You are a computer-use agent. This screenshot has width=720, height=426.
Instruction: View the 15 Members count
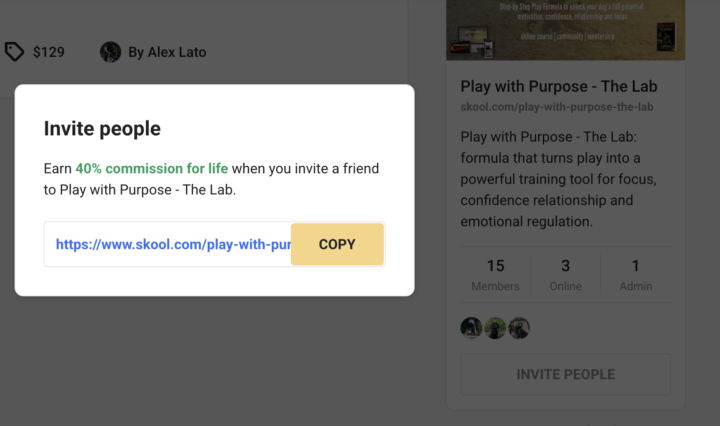495,275
